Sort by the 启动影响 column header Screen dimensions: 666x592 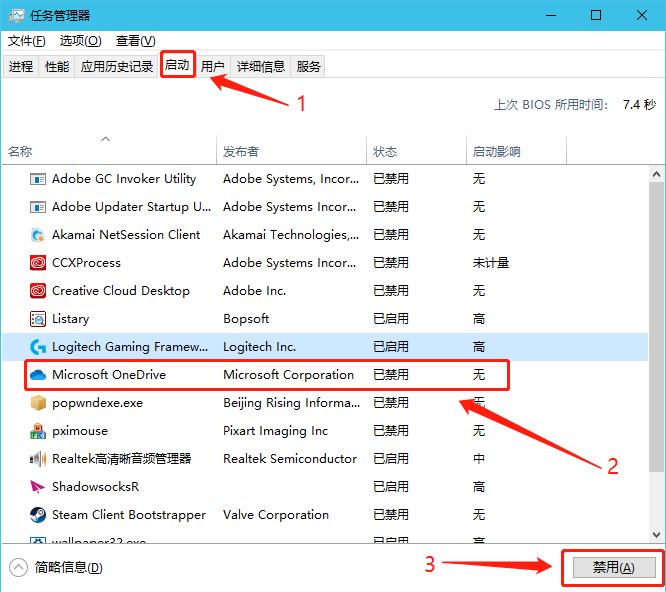tap(516, 150)
